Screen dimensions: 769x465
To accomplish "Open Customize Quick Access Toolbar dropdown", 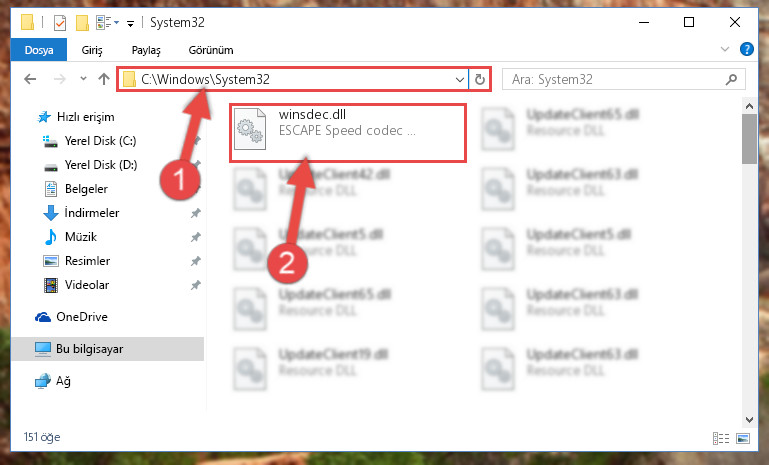I will coord(130,23).
